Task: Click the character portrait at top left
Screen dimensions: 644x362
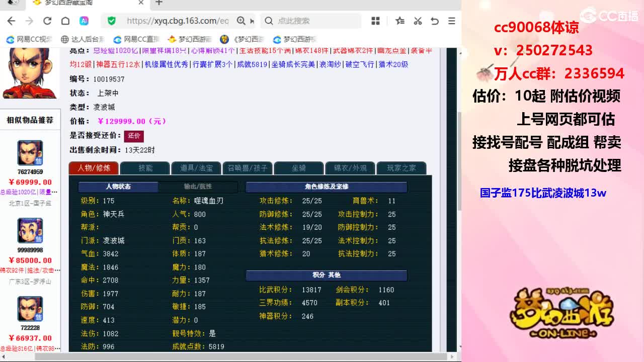Action: (x=29, y=73)
